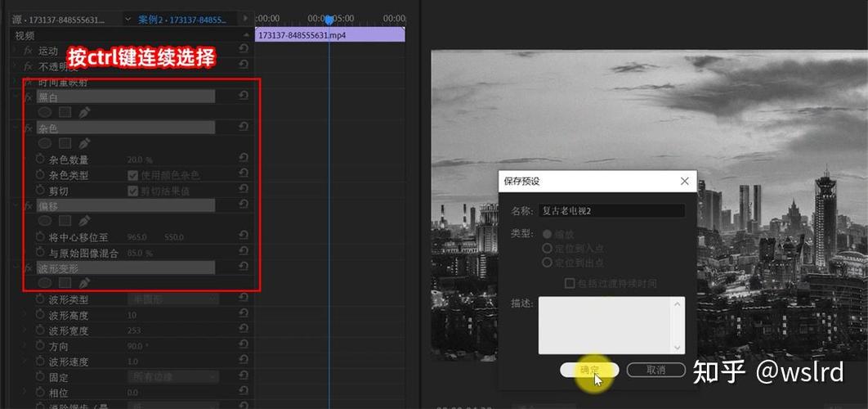Toggle animation stopwatch for 波形速度
This screenshot has height=409, width=868.
(40, 362)
